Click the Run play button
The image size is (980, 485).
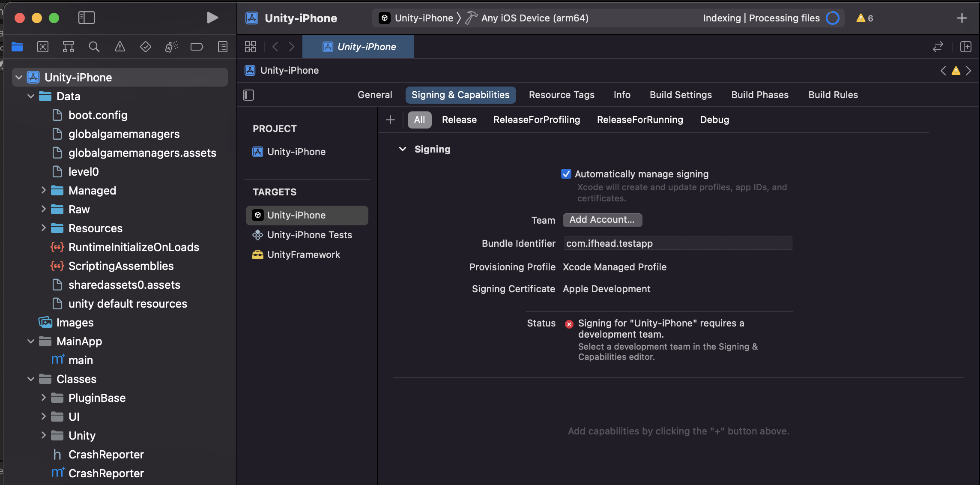pyautogui.click(x=212, y=18)
